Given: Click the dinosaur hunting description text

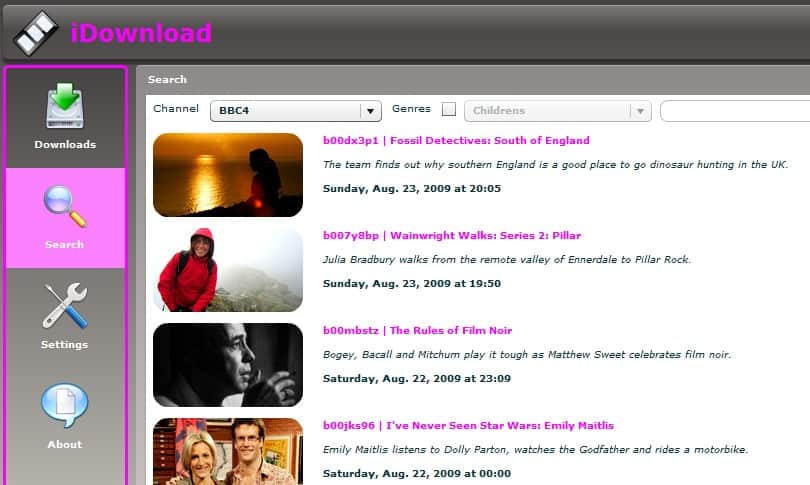Looking at the screenshot, I should pyautogui.click(x=555, y=164).
